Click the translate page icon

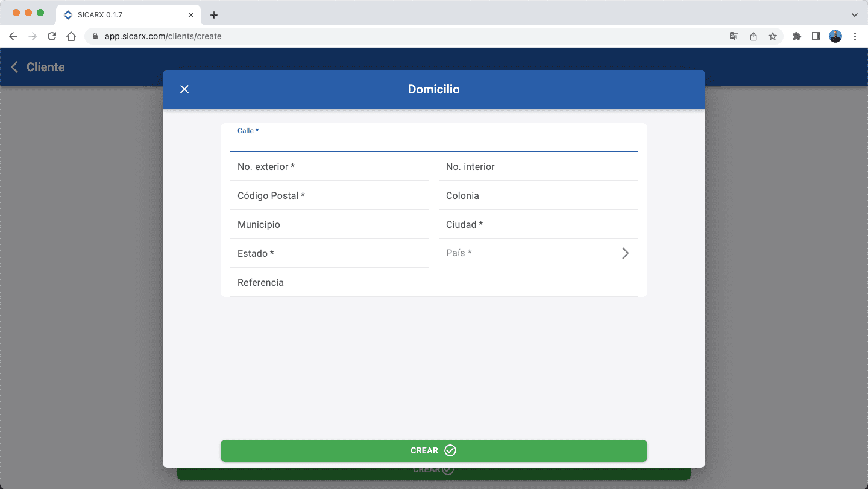click(x=734, y=36)
